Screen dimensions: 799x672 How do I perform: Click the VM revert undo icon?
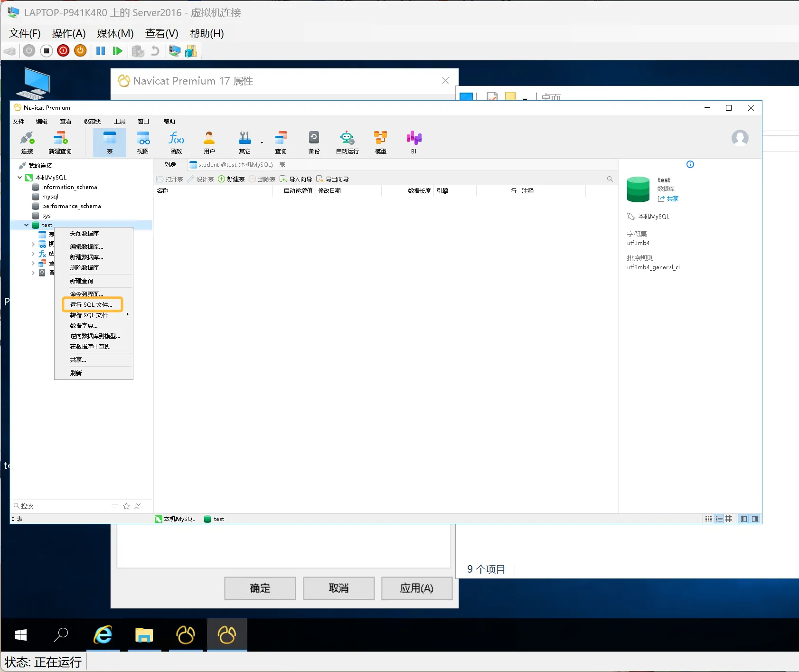155,51
